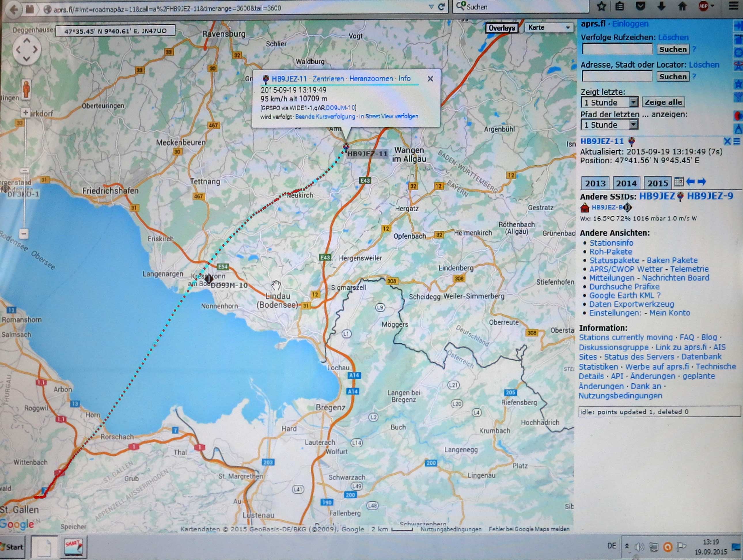Reload the page with the refresh arrow
This screenshot has width=743, height=560.
441,7
